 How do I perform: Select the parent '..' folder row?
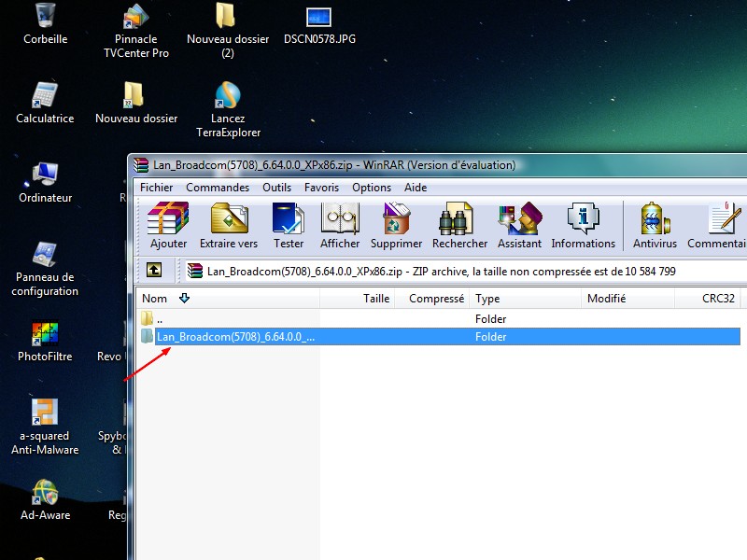coord(160,319)
